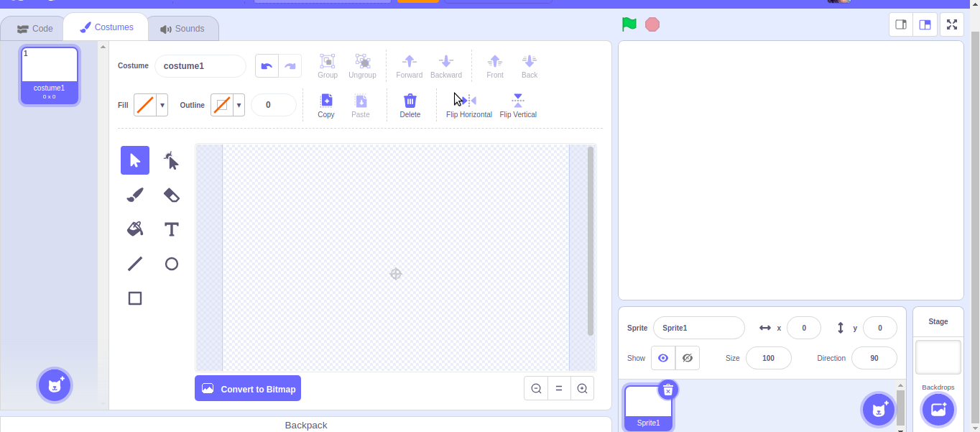Screen dimensions: 980x432
Task: Pick the Fill bucket tool
Action: 134,229
